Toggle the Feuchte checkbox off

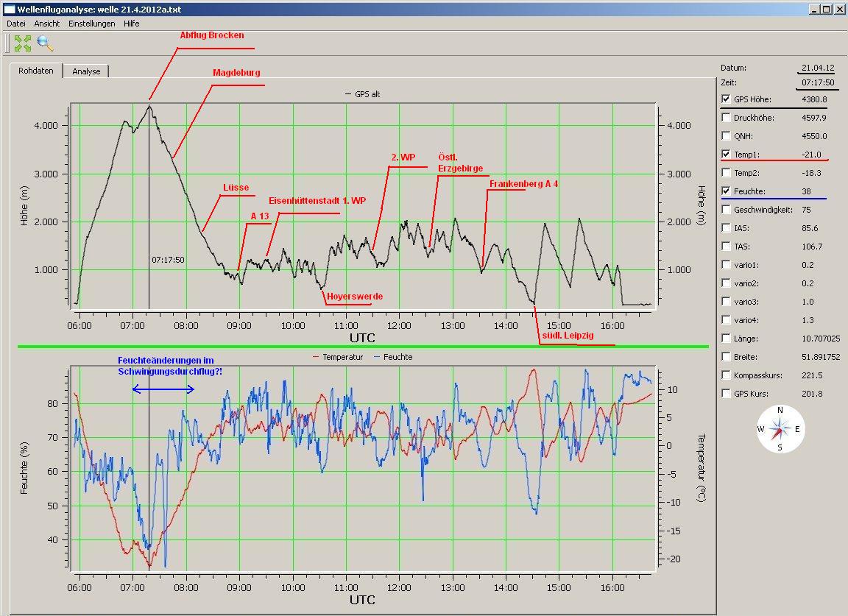pyautogui.click(x=727, y=191)
